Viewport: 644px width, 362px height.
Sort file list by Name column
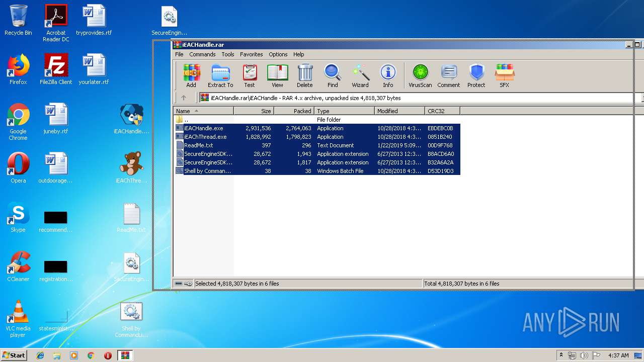coord(203,111)
